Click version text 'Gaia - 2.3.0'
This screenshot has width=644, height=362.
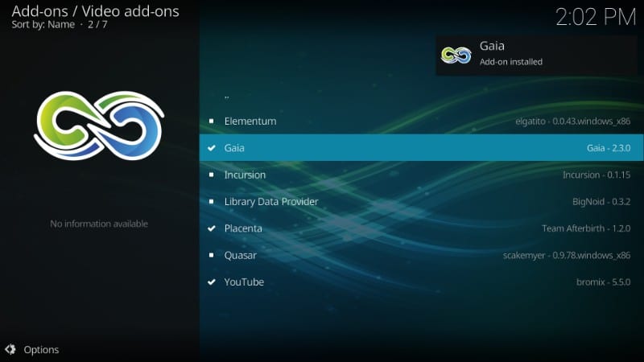[x=609, y=148]
